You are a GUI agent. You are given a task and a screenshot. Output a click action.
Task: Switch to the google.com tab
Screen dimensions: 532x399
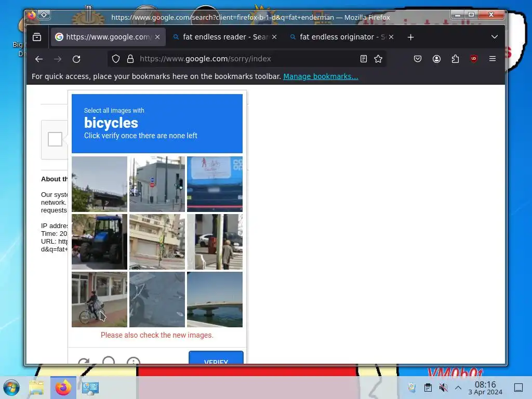[108, 37]
